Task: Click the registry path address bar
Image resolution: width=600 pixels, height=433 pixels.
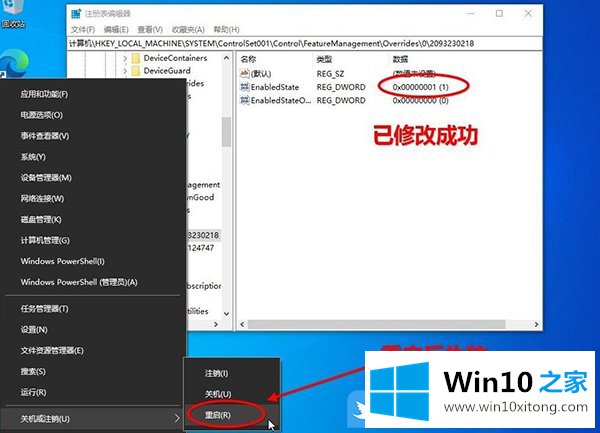Action: click(304, 44)
